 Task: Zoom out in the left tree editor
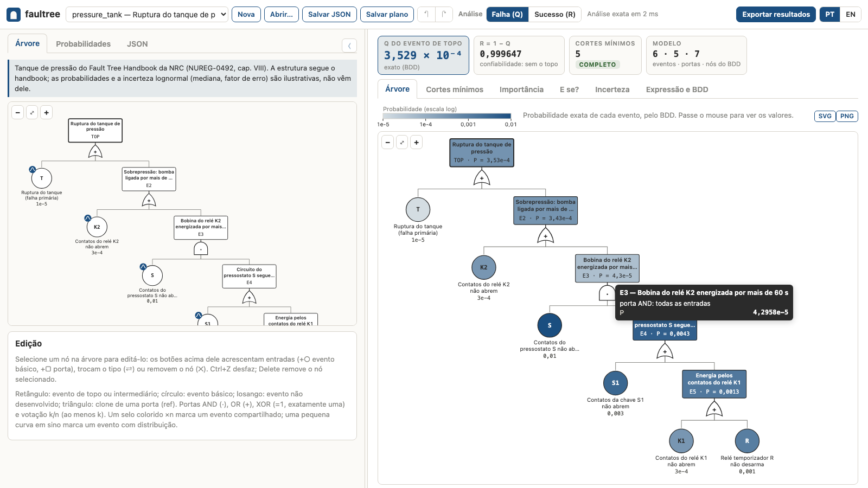point(18,113)
